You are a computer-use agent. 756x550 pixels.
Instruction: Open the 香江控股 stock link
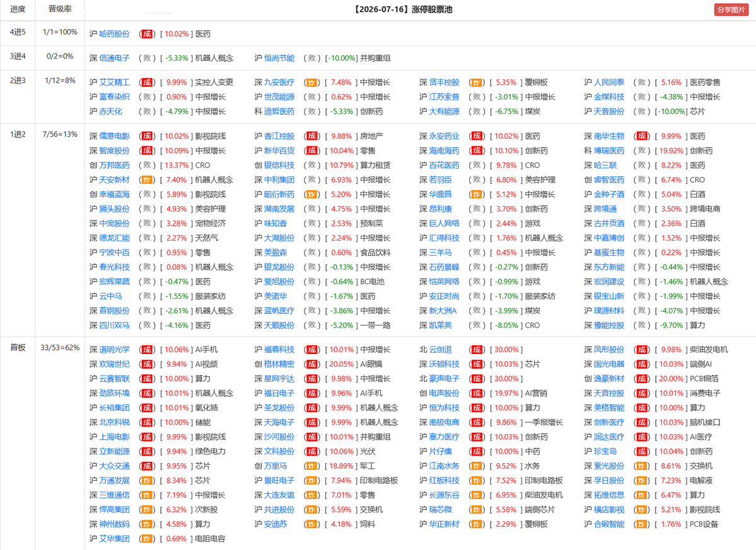[279, 136]
